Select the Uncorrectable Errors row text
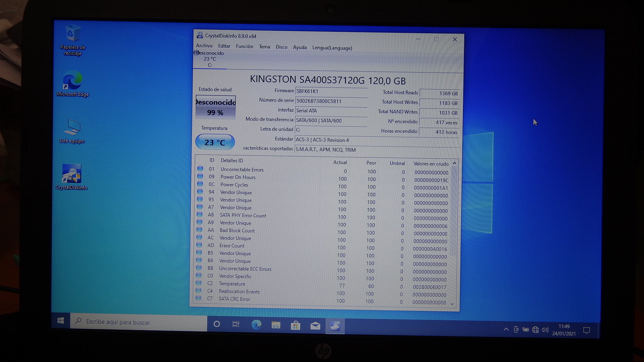This screenshot has height=362, width=644. coord(242,170)
